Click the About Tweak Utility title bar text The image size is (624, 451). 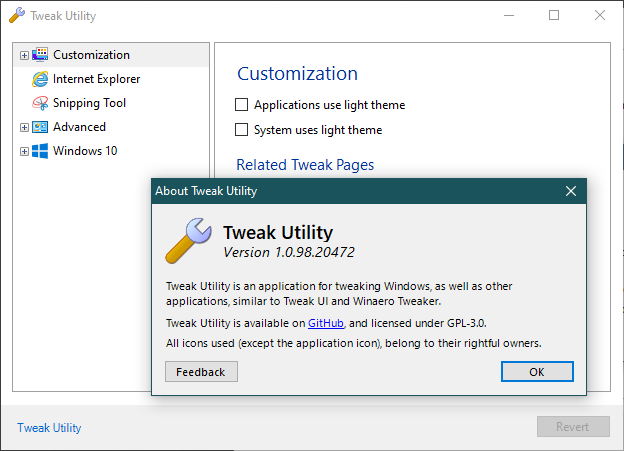pos(206,191)
